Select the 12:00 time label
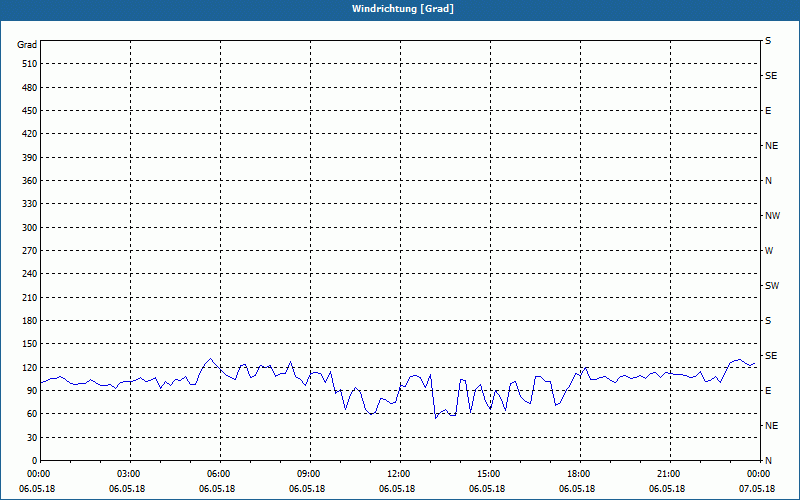This screenshot has width=800, height=500. point(397,474)
